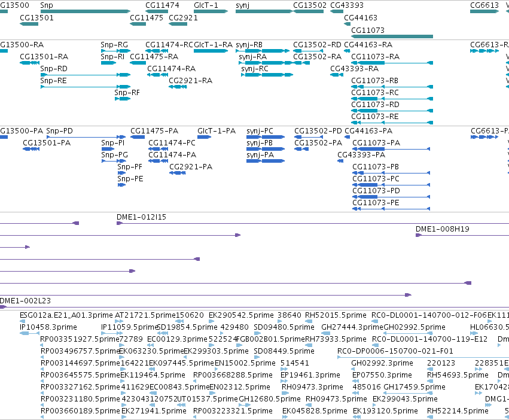This screenshot has height=420, width=509.
Task: Select the Snp-RE transcript label
Action: (x=54, y=81)
